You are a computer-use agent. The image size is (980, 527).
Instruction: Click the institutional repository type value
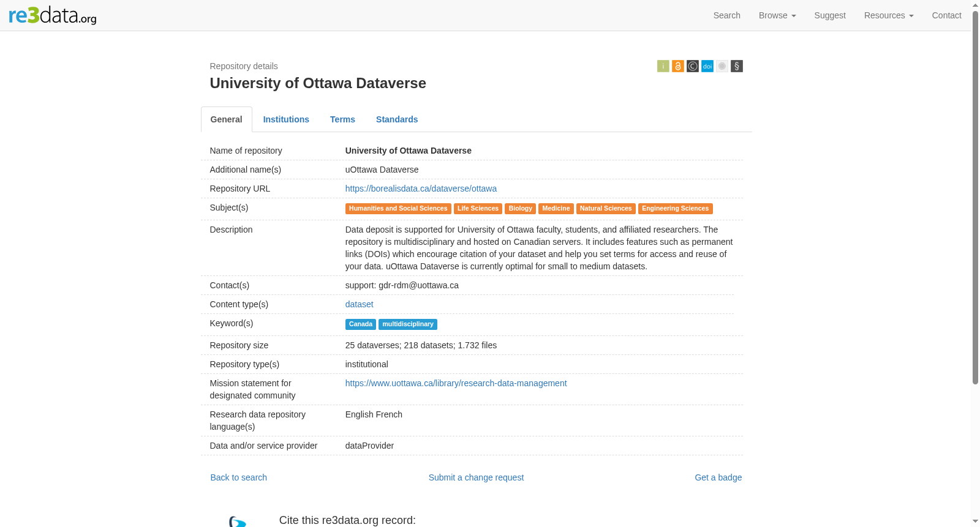pos(367,364)
